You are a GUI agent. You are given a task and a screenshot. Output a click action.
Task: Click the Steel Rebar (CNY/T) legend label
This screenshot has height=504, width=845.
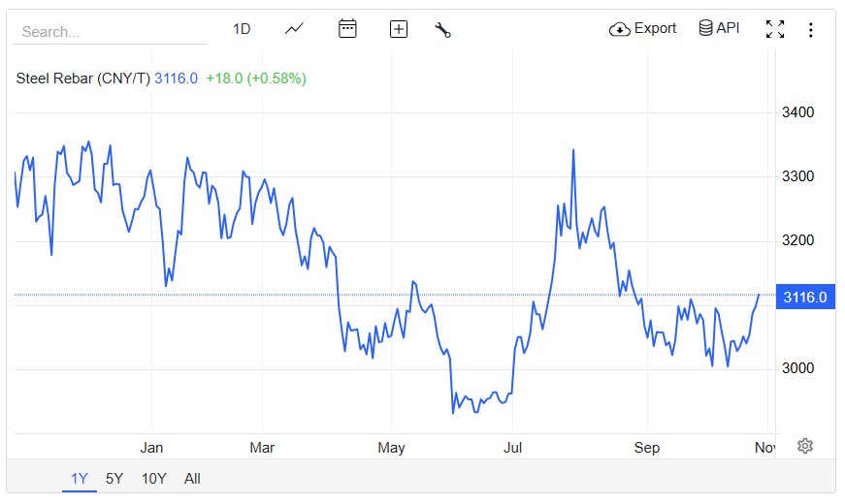click(83, 78)
